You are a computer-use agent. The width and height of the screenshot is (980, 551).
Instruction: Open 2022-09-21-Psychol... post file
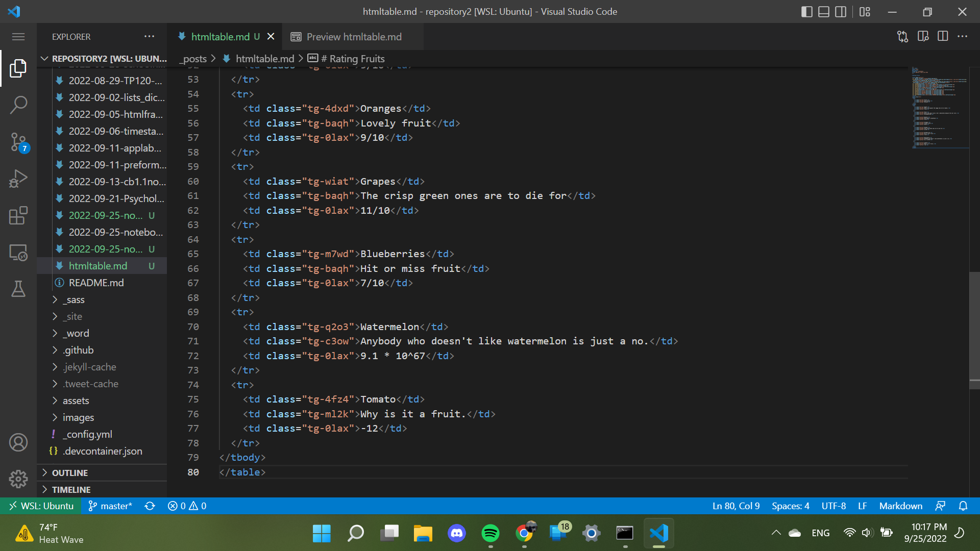pyautogui.click(x=102, y=198)
